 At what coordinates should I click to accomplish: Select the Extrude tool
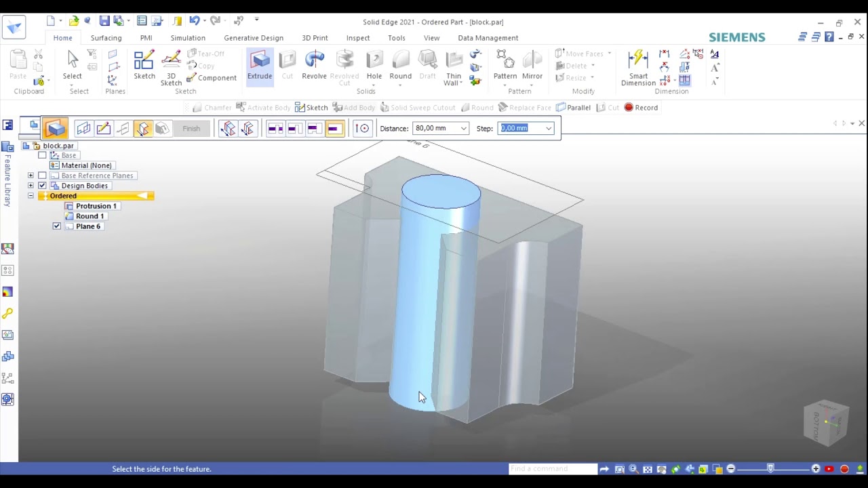click(260, 66)
